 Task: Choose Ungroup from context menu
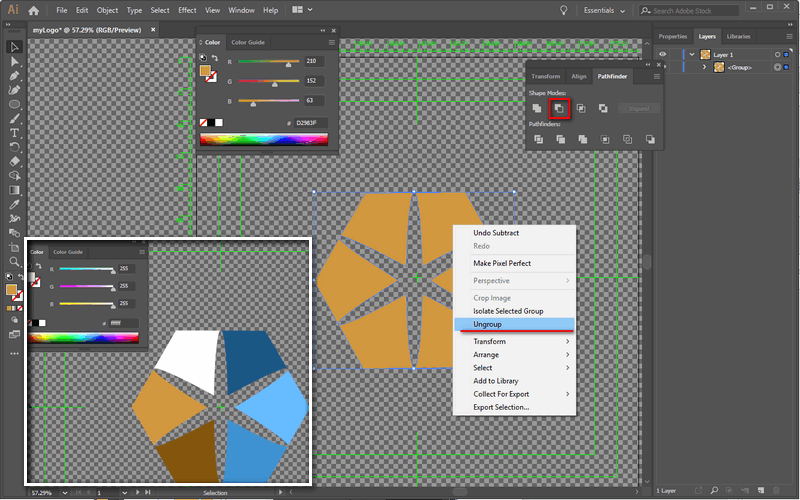point(487,324)
